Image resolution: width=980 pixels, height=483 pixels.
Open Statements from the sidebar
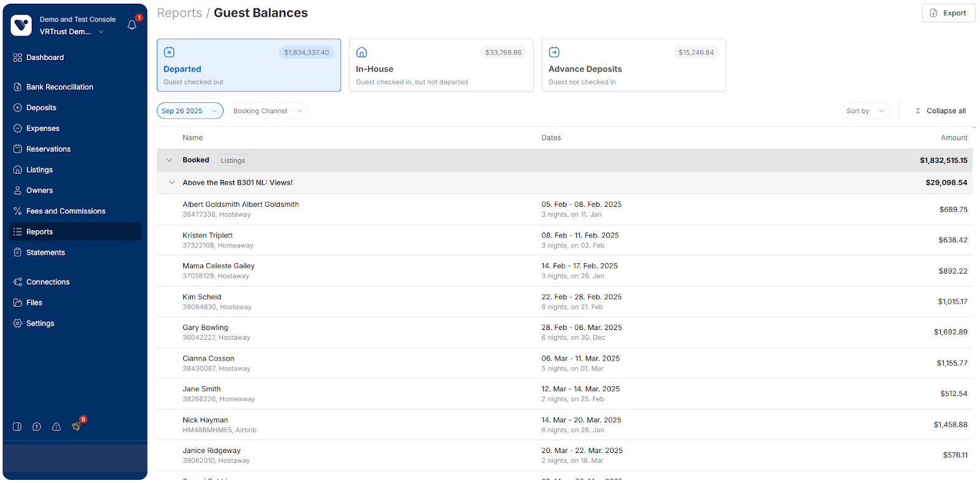pos(45,252)
